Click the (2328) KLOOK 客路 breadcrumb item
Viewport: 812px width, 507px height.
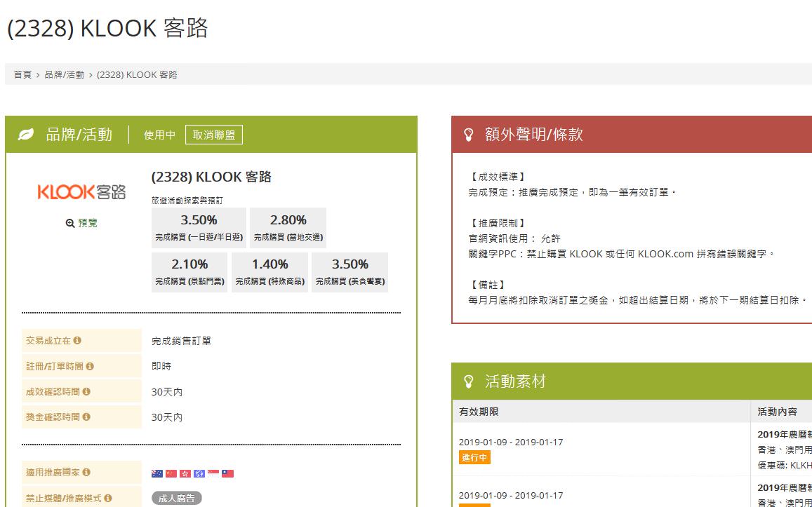[138, 74]
